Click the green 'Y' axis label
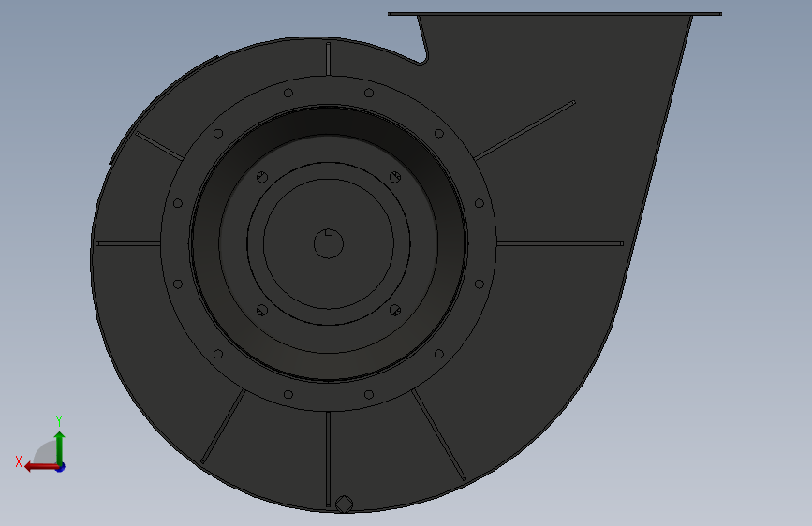Screen dimensions: 812x526 pyautogui.click(x=59, y=420)
